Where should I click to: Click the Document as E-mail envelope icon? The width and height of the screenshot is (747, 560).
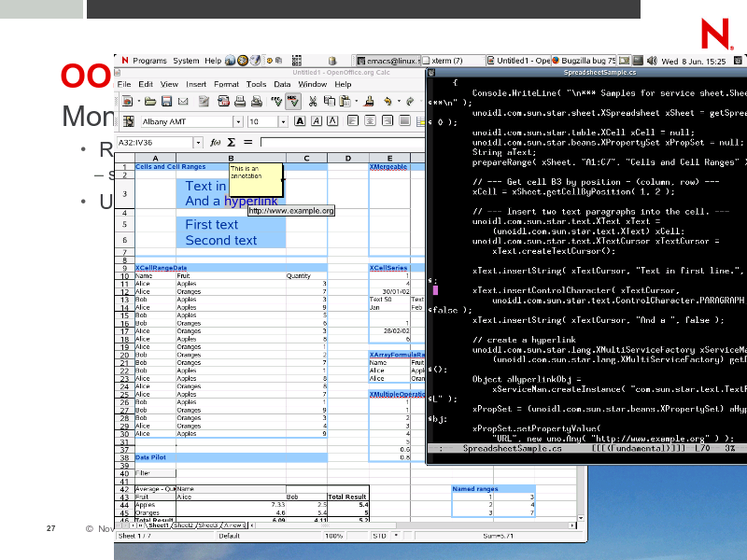click(x=183, y=101)
